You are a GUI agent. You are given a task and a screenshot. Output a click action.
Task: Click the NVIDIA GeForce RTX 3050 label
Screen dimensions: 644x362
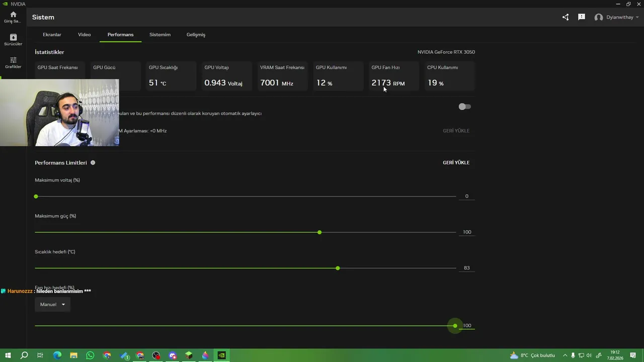(x=446, y=52)
